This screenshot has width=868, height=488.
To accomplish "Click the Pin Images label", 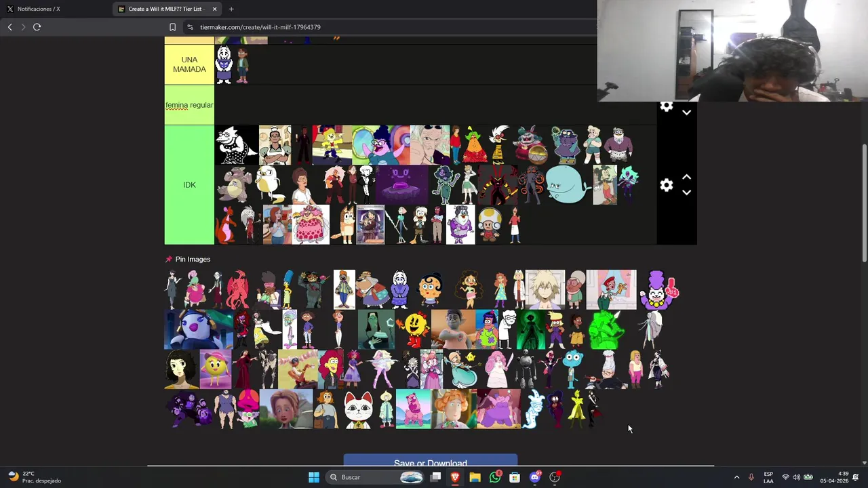I will pyautogui.click(x=193, y=259).
